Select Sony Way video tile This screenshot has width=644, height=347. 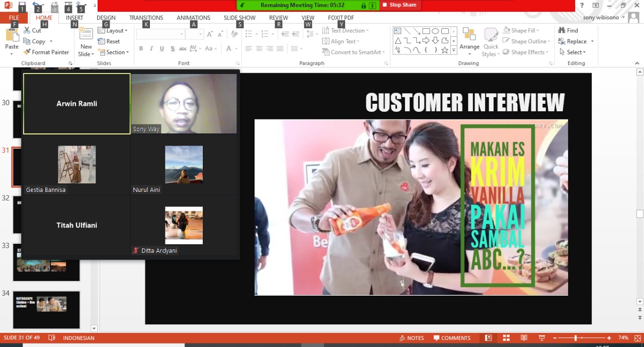184,104
